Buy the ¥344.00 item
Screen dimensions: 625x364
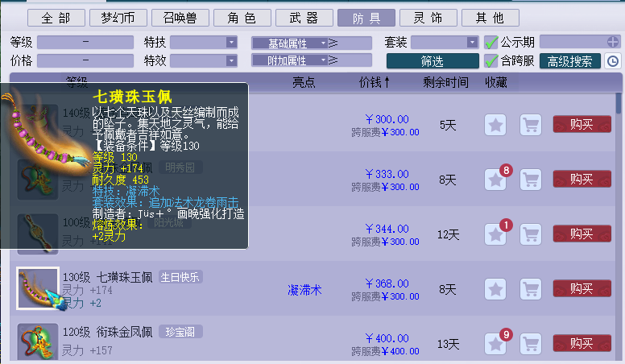coord(582,234)
